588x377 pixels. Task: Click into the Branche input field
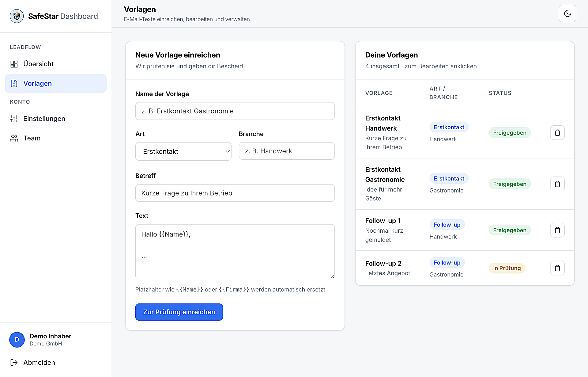click(x=287, y=151)
